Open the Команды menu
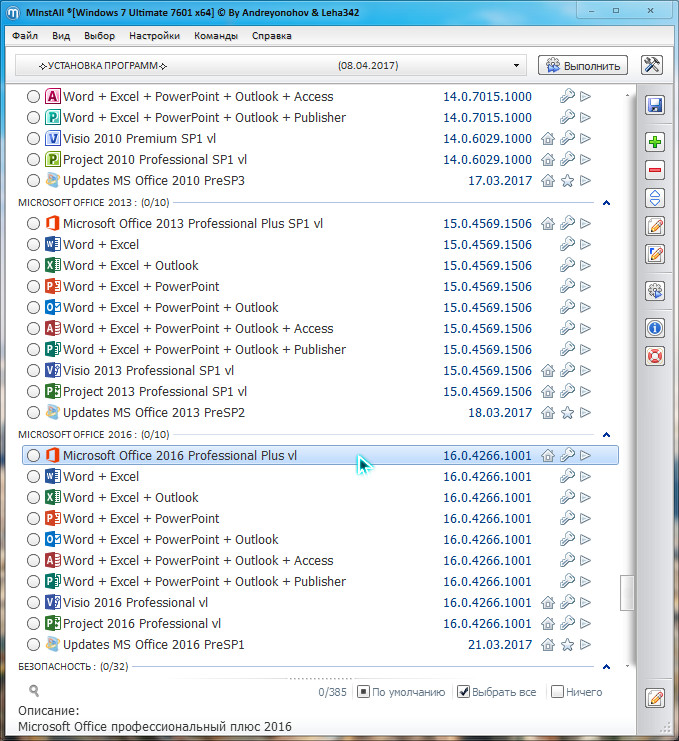Screen dimensions: 679x741 pyautogui.click(x=215, y=36)
